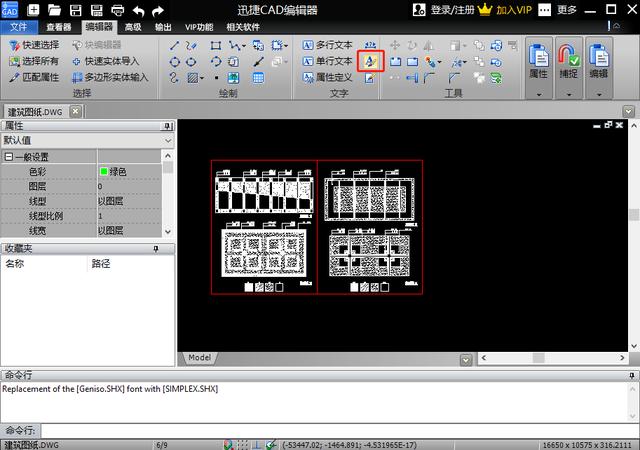This screenshot has width=640, height=450.
Task: Click the drawing area horizontal scrollbar thumb
Action: (x=539, y=358)
